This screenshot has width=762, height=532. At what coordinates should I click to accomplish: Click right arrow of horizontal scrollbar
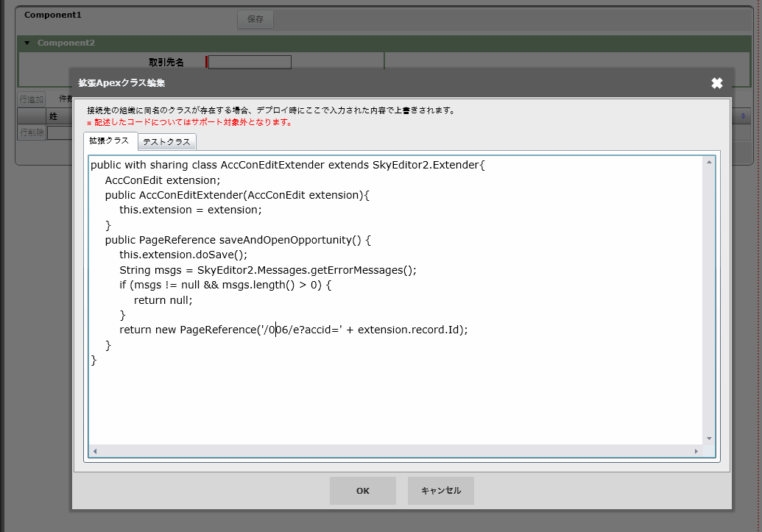[x=696, y=451]
